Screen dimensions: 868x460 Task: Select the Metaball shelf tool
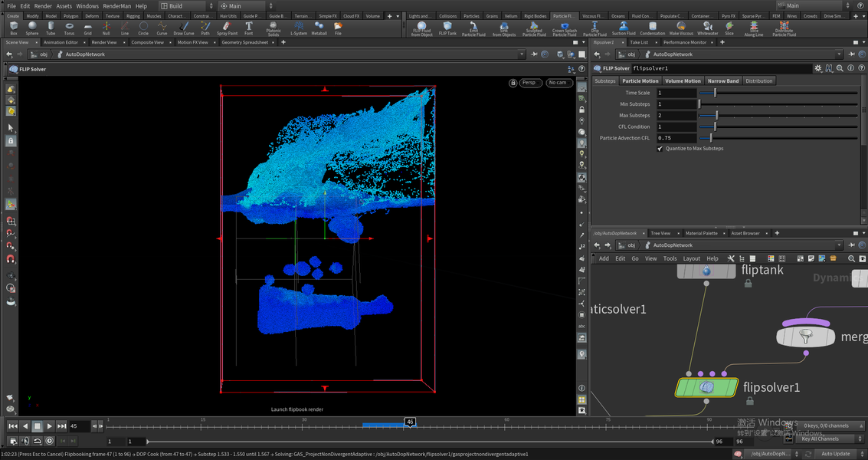point(319,28)
